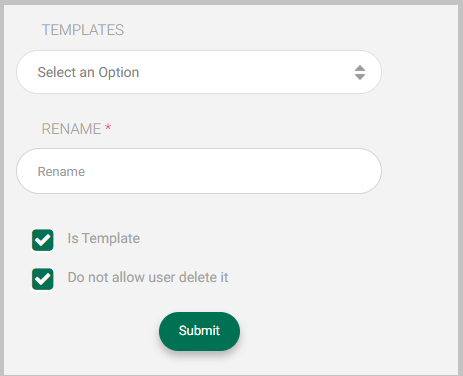Expand the template list via the selector box

[199, 72]
